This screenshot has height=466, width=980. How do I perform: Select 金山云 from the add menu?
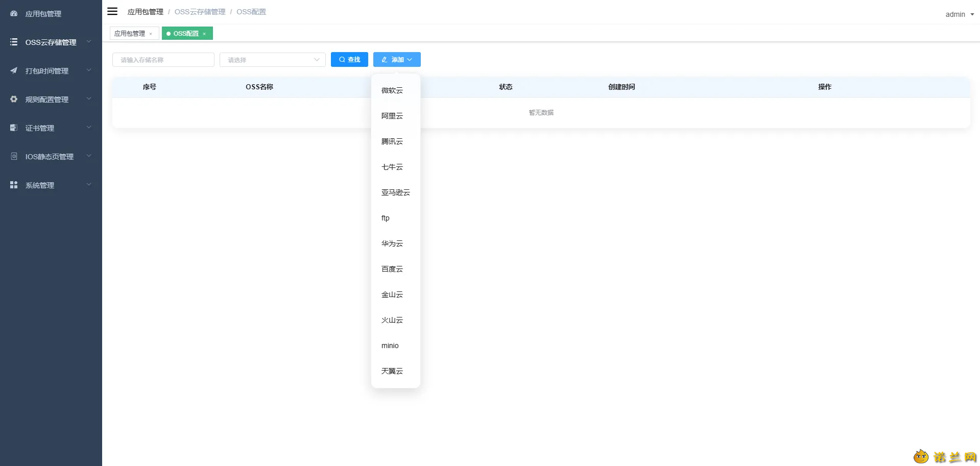[396, 295]
